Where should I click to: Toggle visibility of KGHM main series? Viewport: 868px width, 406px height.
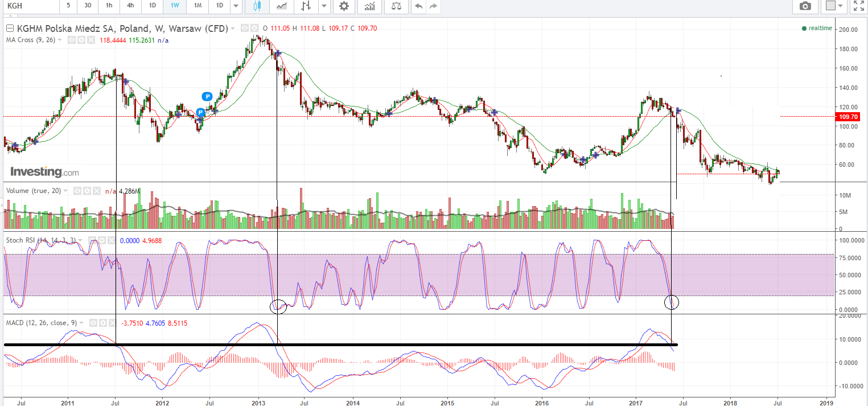coord(245,28)
